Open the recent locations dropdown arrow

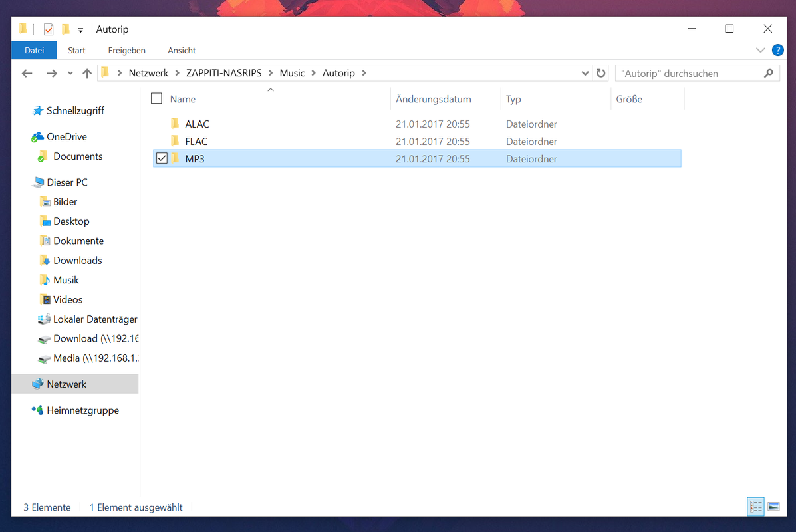70,74
